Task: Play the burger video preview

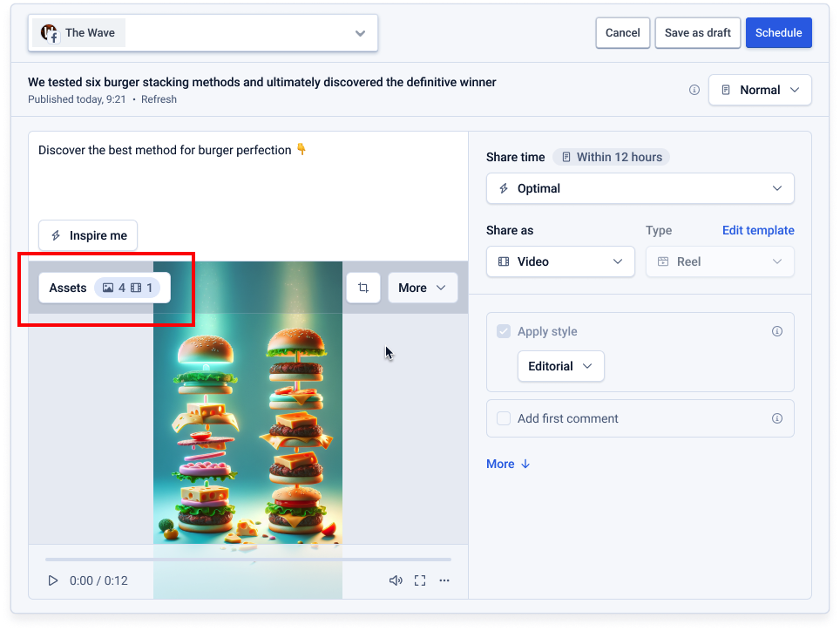Action: (x=53, y=580)
